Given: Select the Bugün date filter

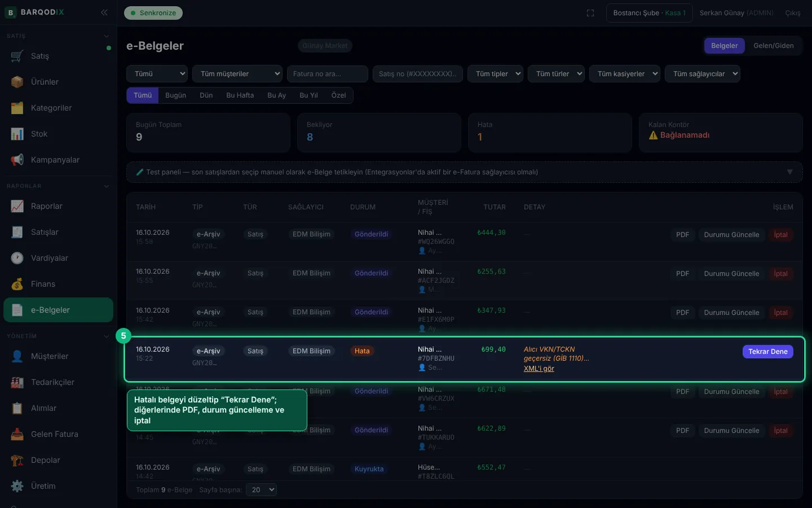Looking at the screenshot, I should point(176,95).
